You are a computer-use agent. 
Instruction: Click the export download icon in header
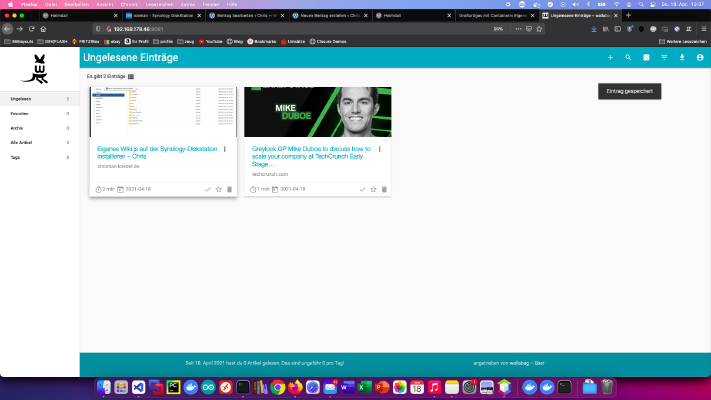tap(682, 58)
